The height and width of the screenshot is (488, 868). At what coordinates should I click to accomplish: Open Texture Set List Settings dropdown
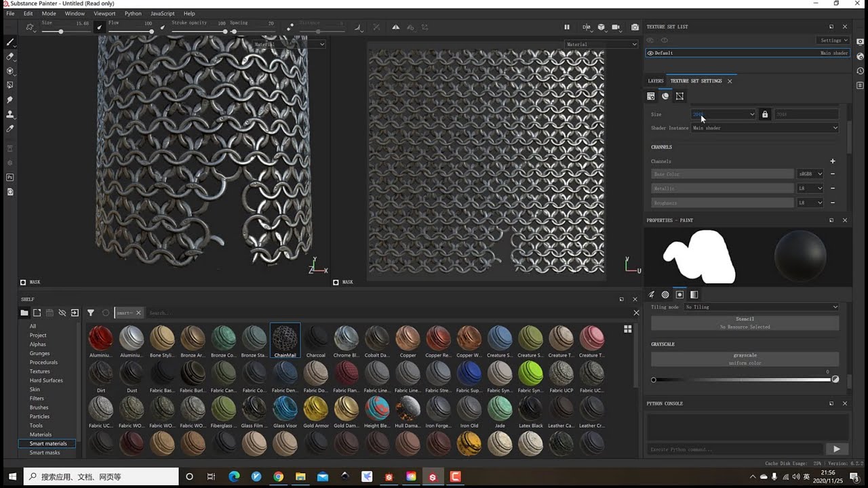(x=833, y=41)
